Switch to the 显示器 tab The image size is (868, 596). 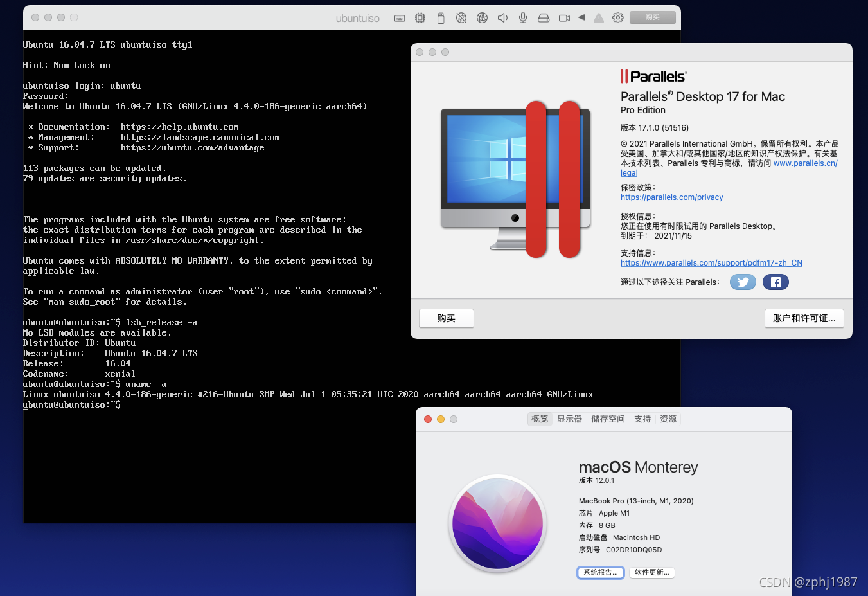click(x=569, y=419)
